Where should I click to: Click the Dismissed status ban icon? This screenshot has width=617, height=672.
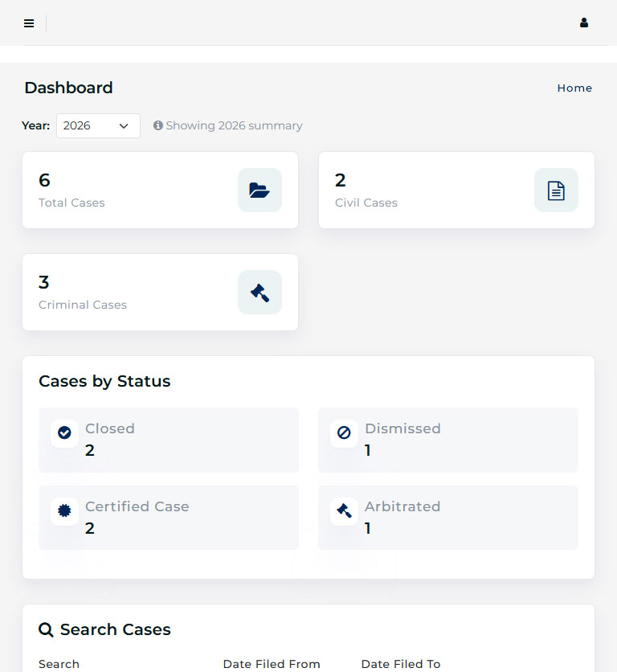[344, 432]
